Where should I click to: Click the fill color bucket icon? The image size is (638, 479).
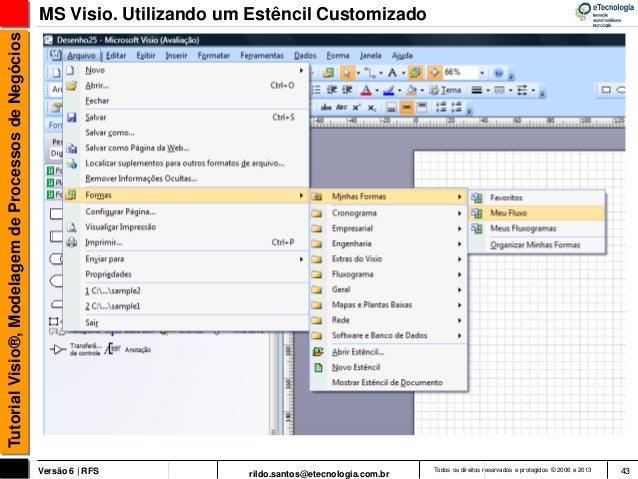[x=411, y=90]
